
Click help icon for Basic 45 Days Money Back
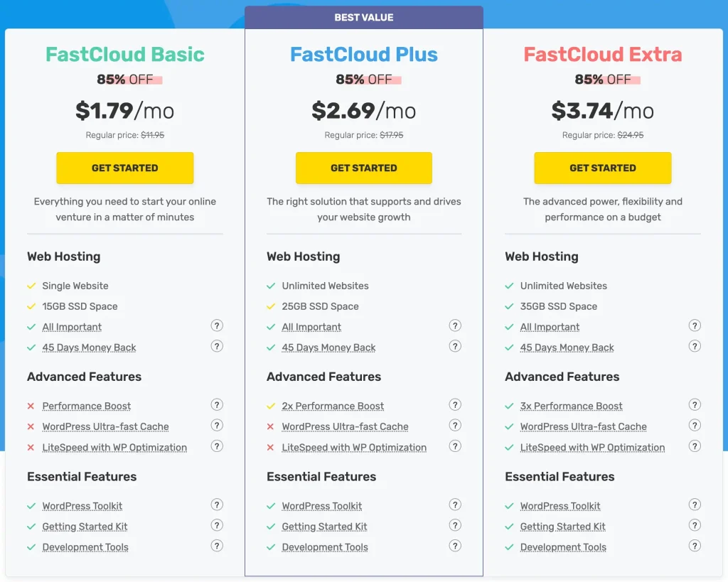coord(217,346)
